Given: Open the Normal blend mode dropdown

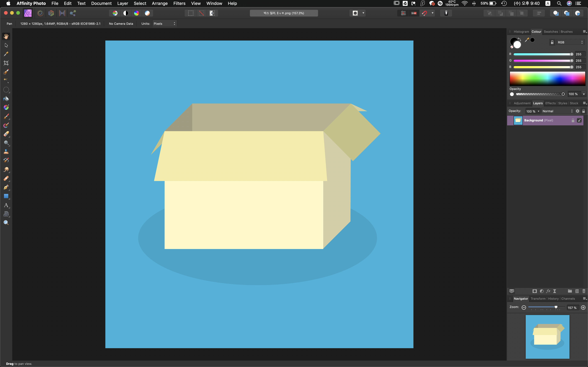Looking at the screenshot, I should pos(557,111).
